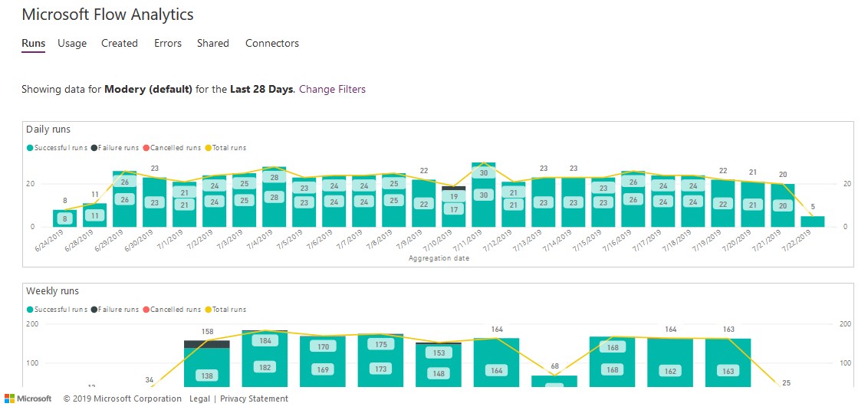The height and width of the screenshot is (410, 868).
Task: Click the Daily runs chart title
Action: [49, 130]
